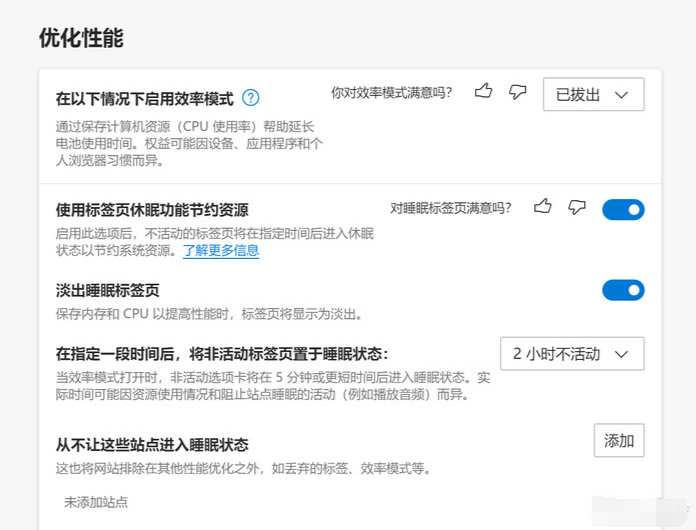696x530 pixels.
Task: Dislike the sleeping tabs feature with thumbs down
Action: (576, 207)
